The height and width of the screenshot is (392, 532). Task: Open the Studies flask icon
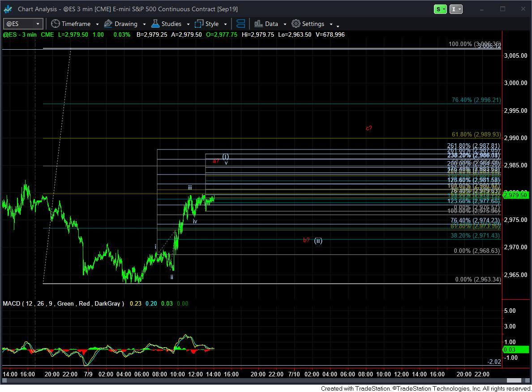click(155, 24)
